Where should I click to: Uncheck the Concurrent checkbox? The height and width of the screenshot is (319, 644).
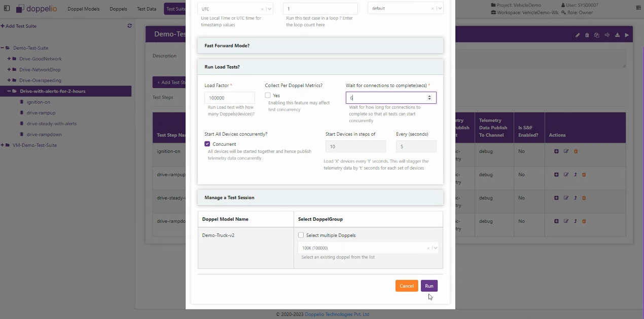pos(207,144)
